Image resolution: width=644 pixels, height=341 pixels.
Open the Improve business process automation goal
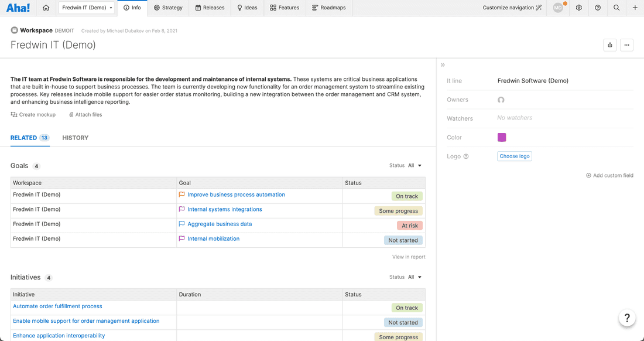pyautogui.click(x=236, y=195)
